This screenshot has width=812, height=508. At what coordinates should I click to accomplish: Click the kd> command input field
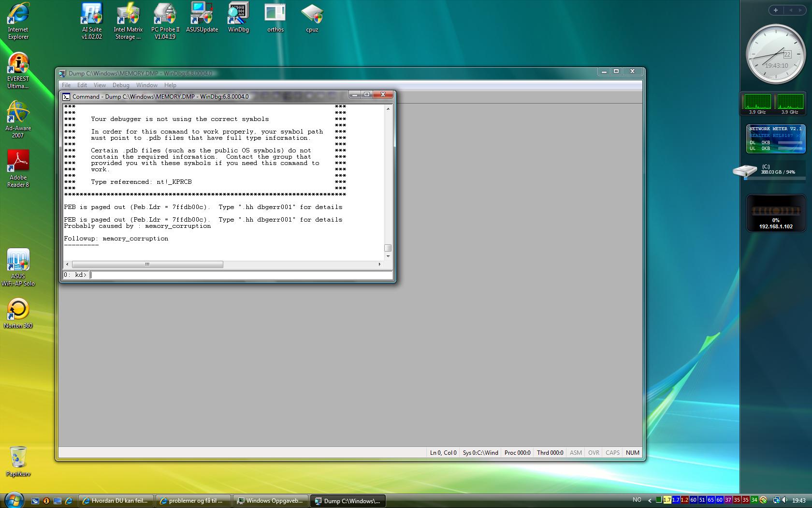point(241,275)
